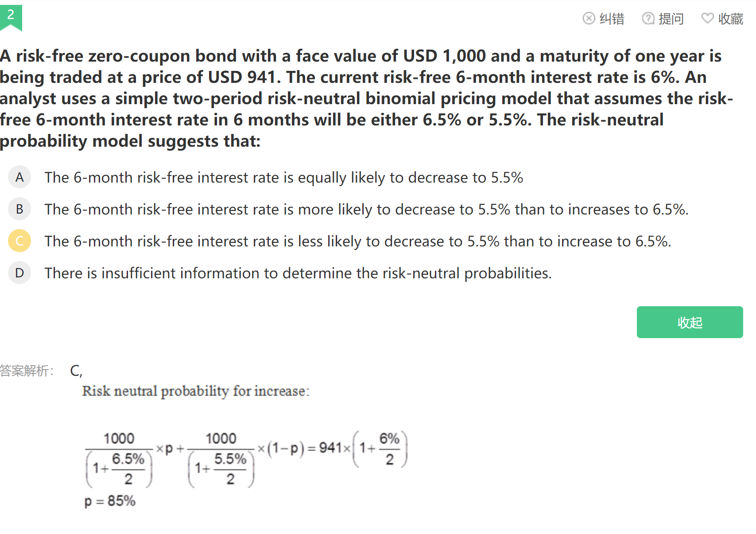Select the highlighted option C circle
The image size is (756, 534).
click(19, 241)
